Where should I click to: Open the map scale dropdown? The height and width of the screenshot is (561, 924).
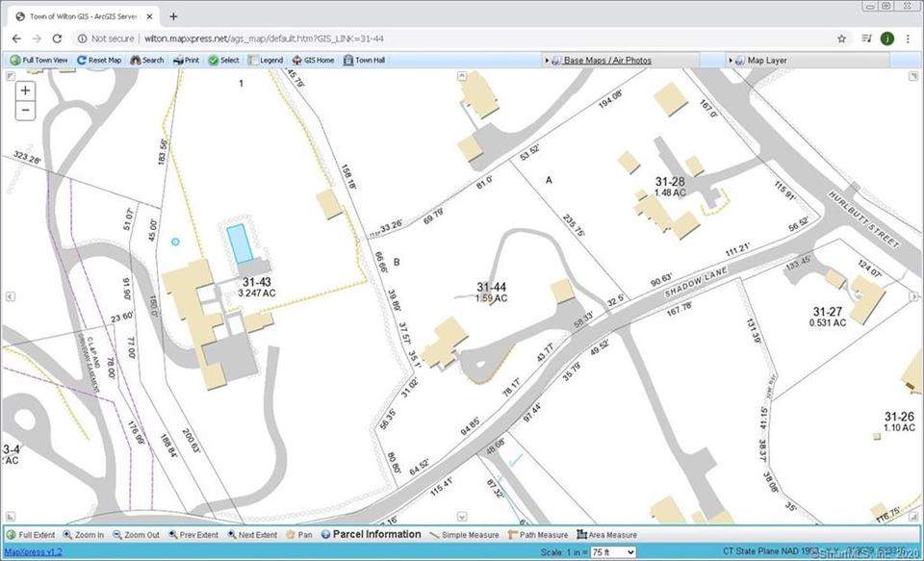[613, 552]
